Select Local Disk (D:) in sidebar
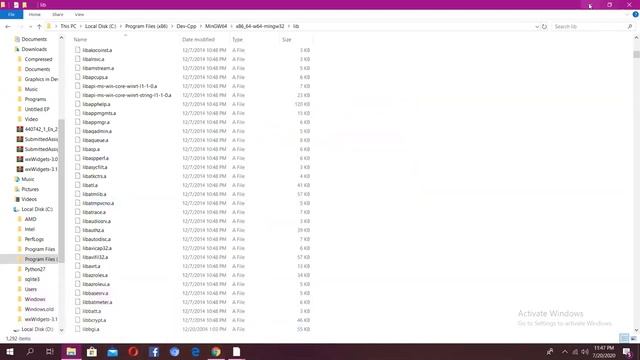Viewport: 640px width, 360px height. pyautogui.click(x=37, y=329)
